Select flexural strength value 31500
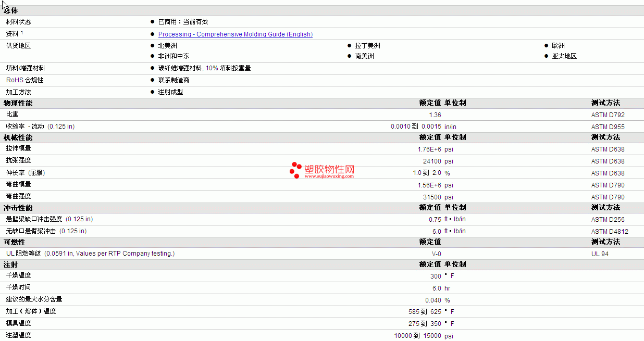Screen dimensions: 644x341 (x=432, y=197)
